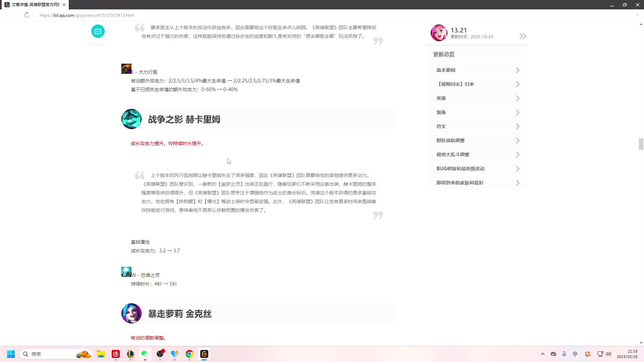The image size is (644, 362).
Task: Show hidden system tray icons
Action: pyautogui.click(x=543, y=354)
